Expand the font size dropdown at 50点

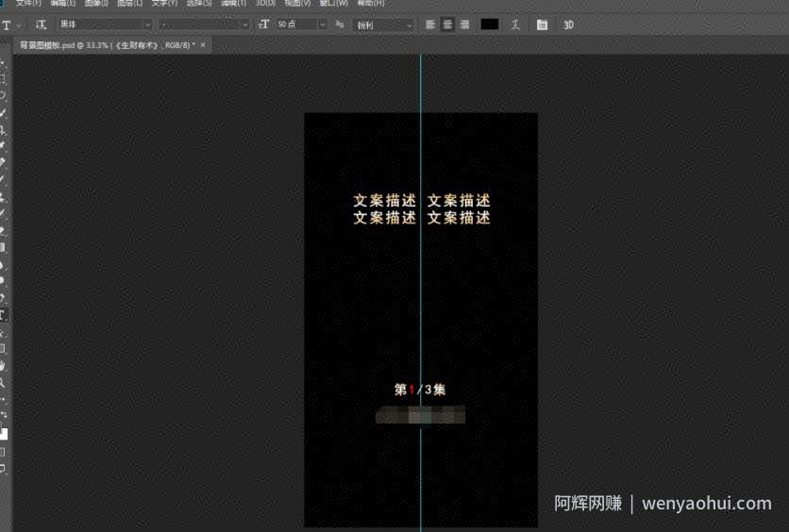click(322, 25)
